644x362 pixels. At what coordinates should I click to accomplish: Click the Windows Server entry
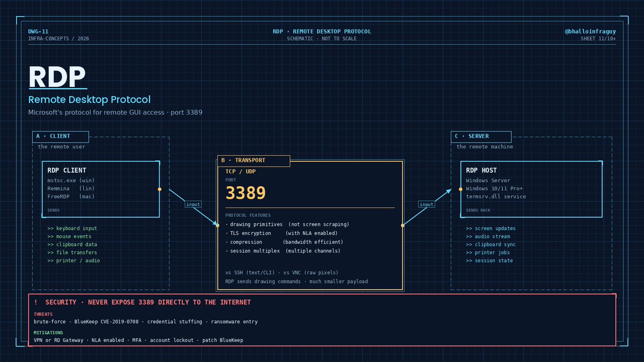488,181
